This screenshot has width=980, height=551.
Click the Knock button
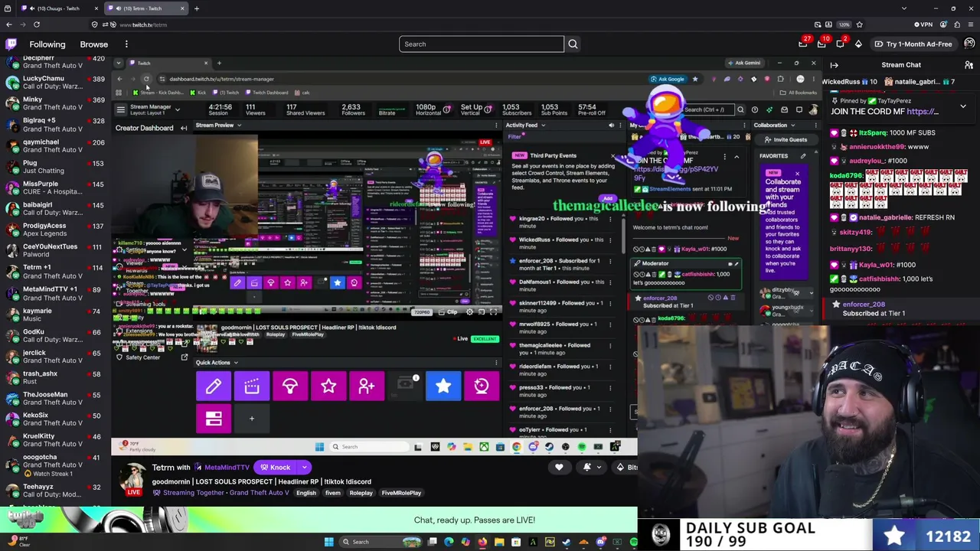coord(276,468)
